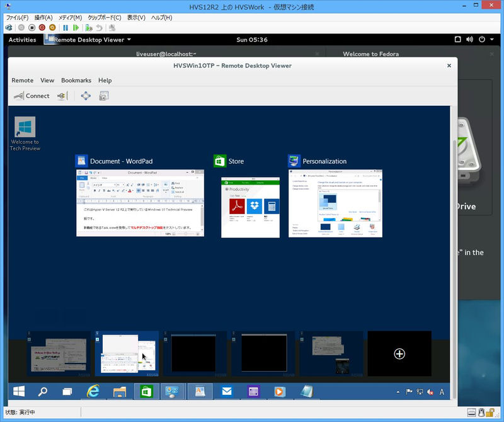Open the Calendar taskbar icon
This screenshot has width=504, height=422.
point(253,392)
